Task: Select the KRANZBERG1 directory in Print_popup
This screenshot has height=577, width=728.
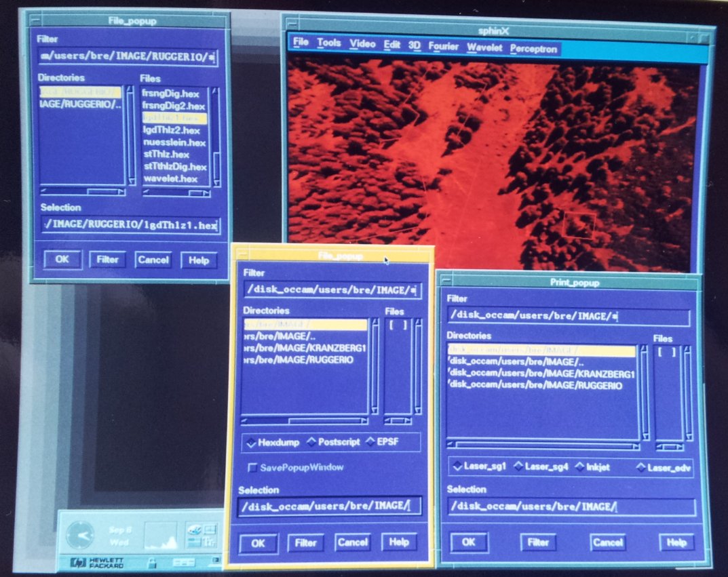Action: pos(541,374)
